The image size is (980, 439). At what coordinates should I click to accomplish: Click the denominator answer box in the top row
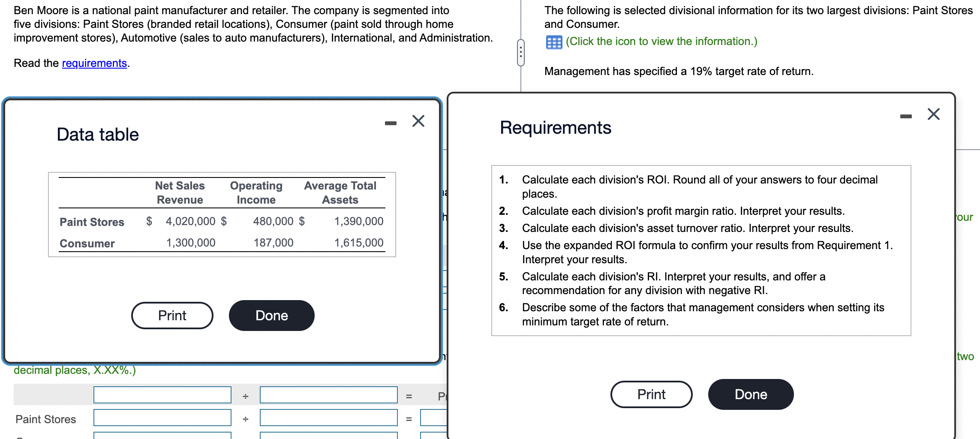(329, 395)
